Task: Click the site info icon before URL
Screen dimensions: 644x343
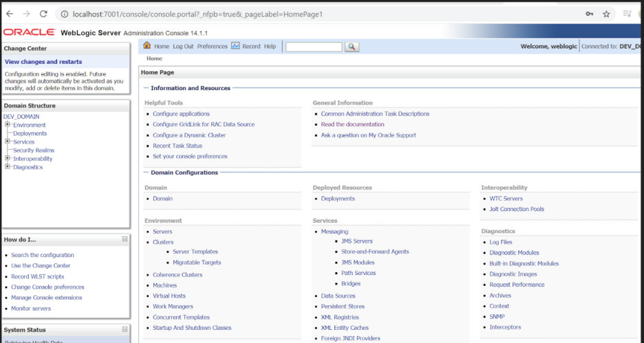Action: 63,14
